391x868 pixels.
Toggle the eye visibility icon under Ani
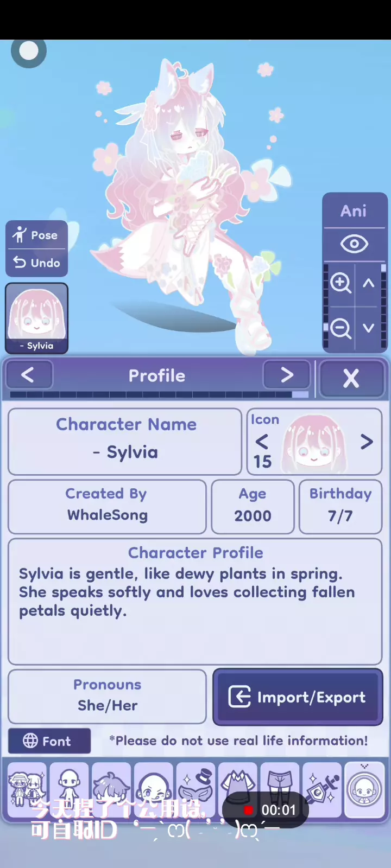tap(354, 244)
